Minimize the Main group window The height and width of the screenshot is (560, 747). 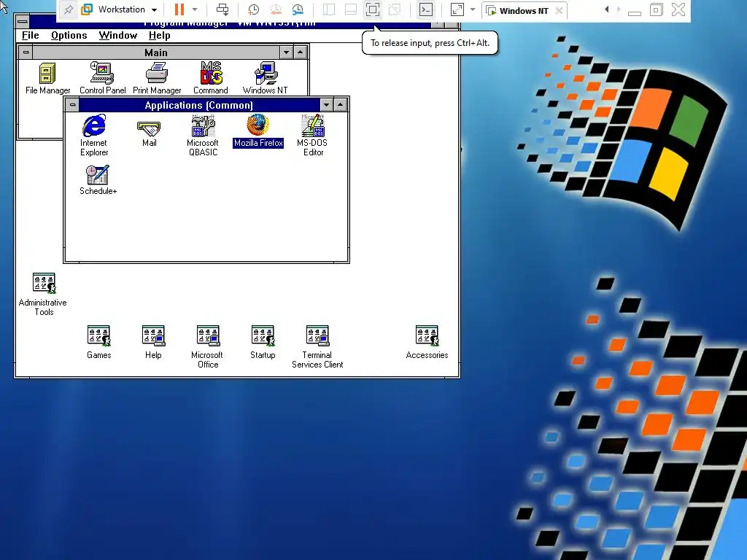point(286,52)
